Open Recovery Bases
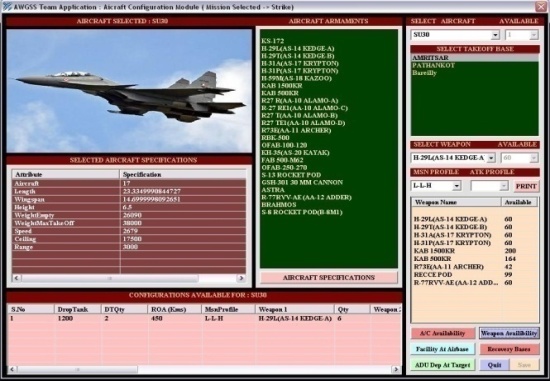550x381 pixels. pos(509,349)
